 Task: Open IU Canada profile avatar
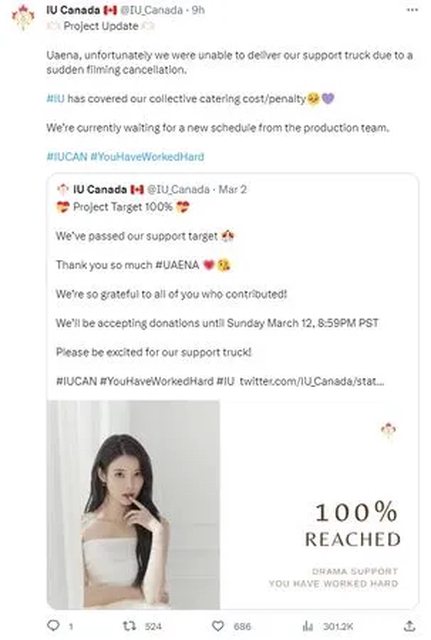pos(24,17)
